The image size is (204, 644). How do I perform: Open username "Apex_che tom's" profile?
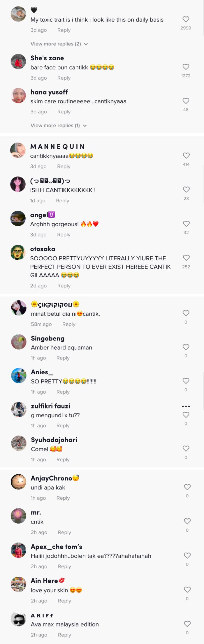pos(57,547)
